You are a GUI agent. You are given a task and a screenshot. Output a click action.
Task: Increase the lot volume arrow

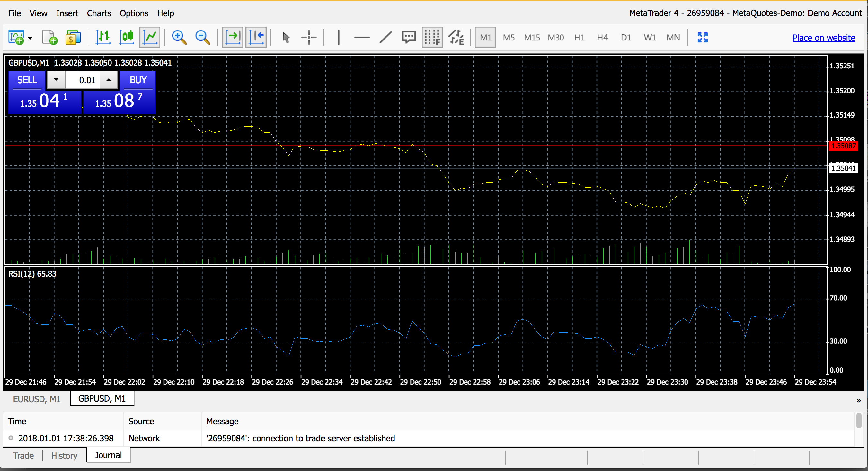[x=109, y=80]
